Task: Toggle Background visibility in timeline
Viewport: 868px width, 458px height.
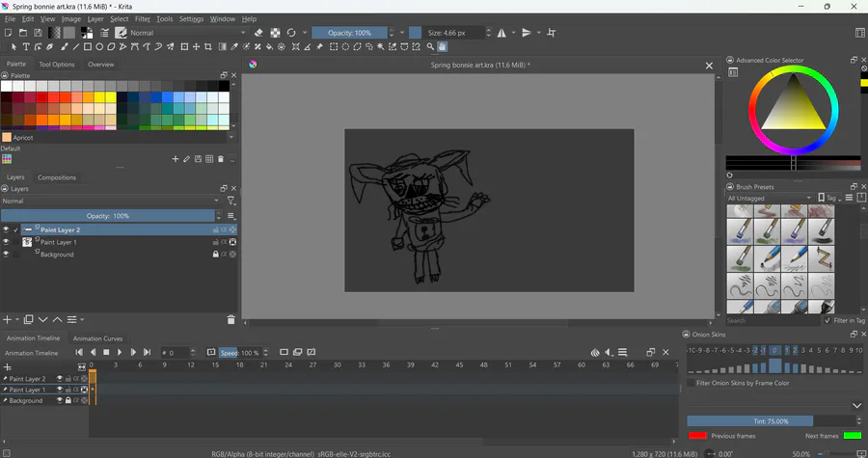Action: [60, 400]
